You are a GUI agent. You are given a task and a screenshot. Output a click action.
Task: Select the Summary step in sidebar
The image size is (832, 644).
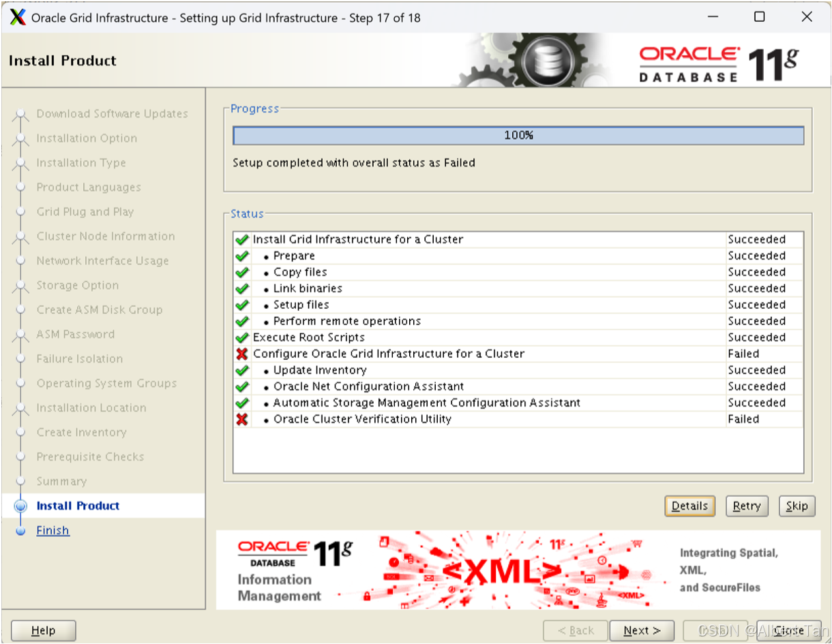click(x=61, y=481)
